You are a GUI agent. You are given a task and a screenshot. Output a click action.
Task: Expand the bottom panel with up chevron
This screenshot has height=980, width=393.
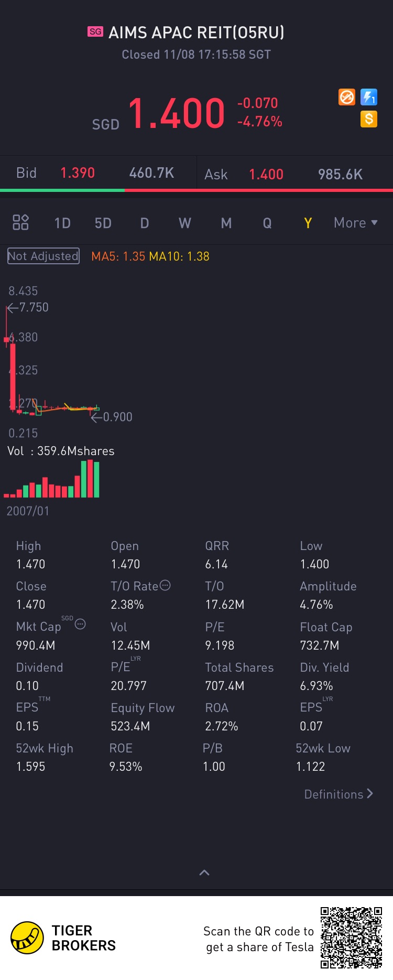pyautogui.click(x=204, y=873)
